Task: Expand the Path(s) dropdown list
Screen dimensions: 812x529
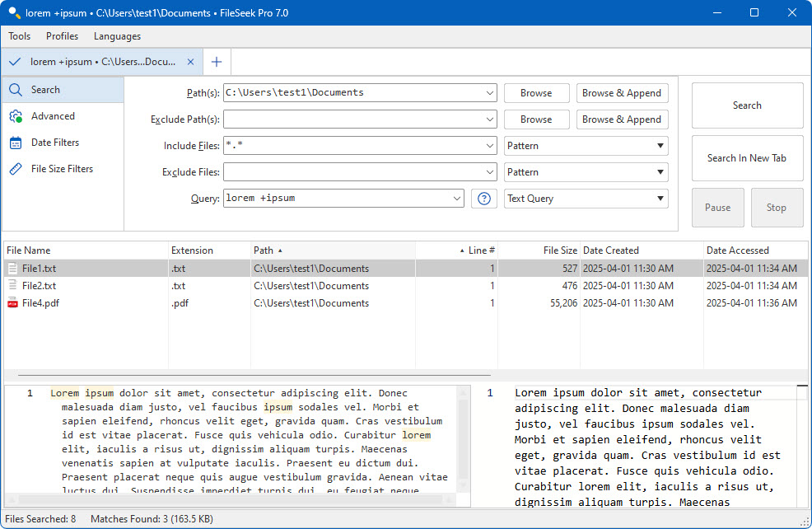Action: (490, 93)
